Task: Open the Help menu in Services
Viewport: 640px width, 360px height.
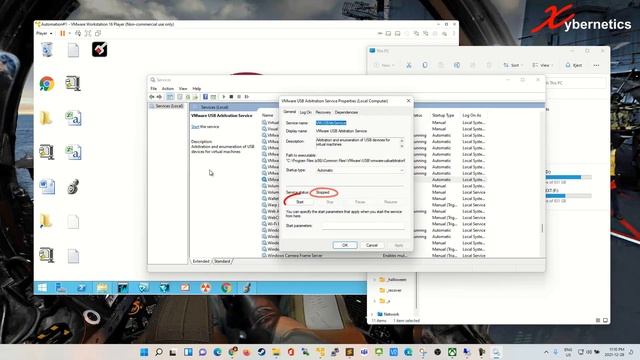Action: point(197,89)
